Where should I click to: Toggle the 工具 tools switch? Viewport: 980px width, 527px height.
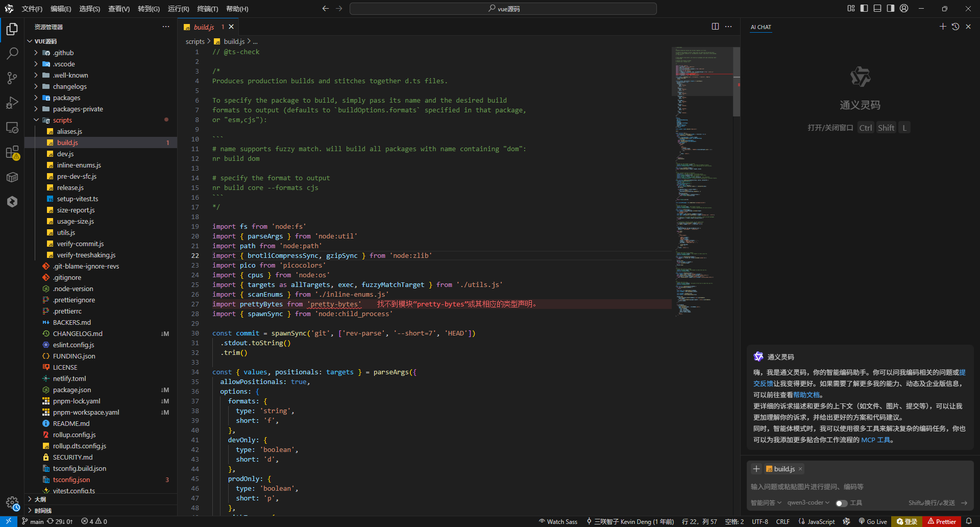click(841, 504)
